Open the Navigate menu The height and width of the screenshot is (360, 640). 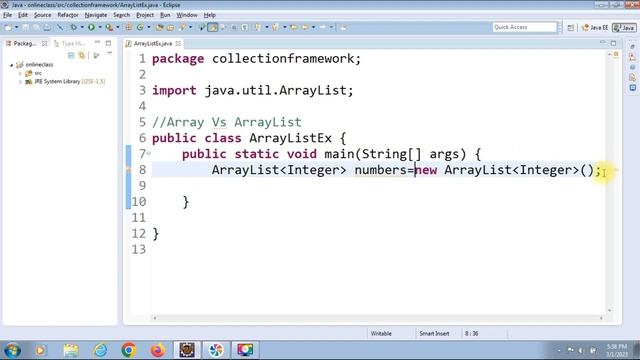96,15
